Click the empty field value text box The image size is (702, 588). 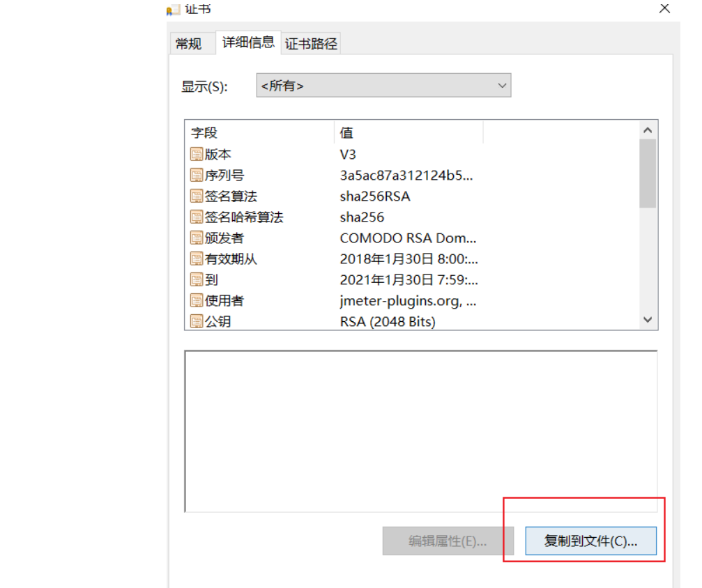pyautogui.click(x=421, y=431)
